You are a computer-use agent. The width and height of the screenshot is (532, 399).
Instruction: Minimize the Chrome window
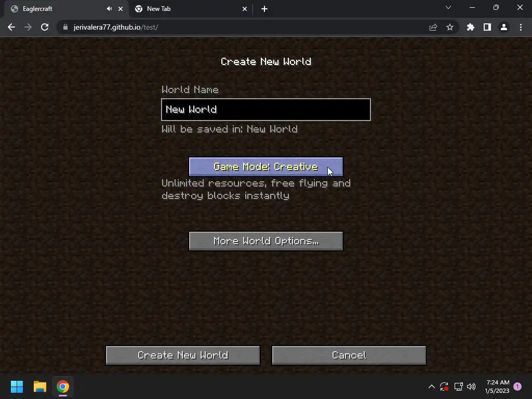tap(472, 7)
